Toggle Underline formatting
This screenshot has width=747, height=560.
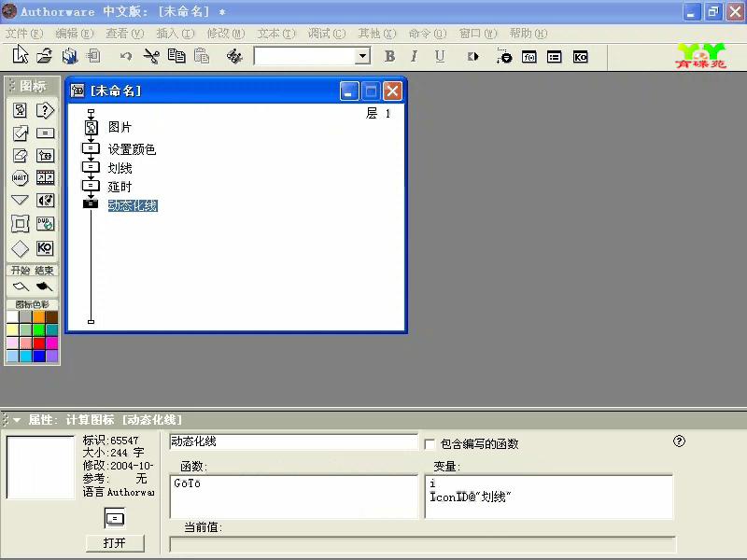[x=440, y=56]
